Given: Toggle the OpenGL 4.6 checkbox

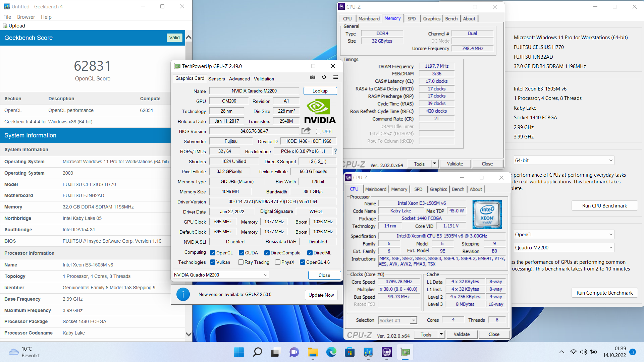Looking at the screenshot, I should [x=303, y=262].
